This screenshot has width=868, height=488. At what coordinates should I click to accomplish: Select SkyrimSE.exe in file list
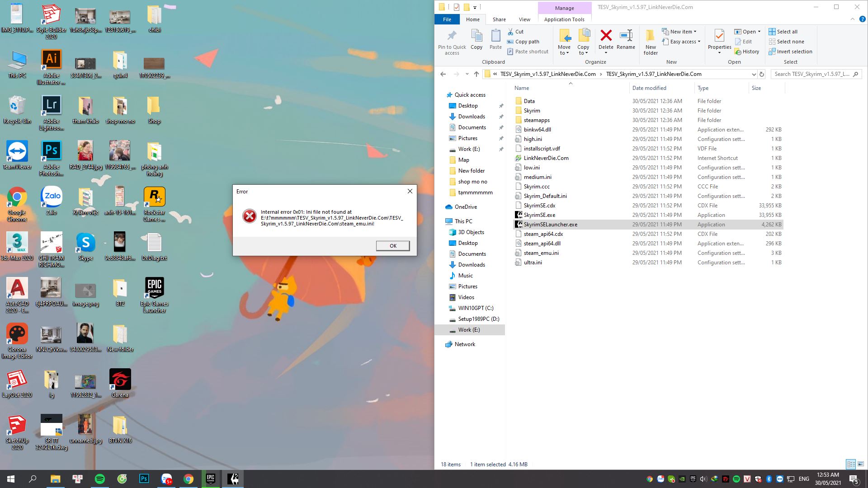pyautogui.click(x=539, y=215)
